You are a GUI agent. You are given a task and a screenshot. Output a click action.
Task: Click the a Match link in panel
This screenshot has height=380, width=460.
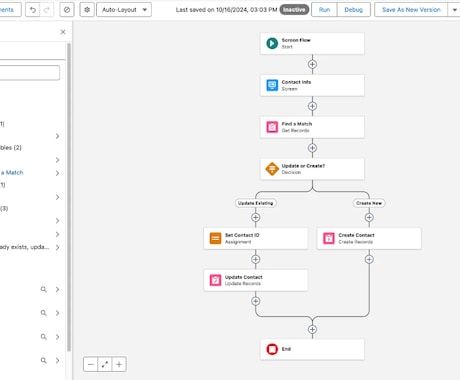[12, 172]
